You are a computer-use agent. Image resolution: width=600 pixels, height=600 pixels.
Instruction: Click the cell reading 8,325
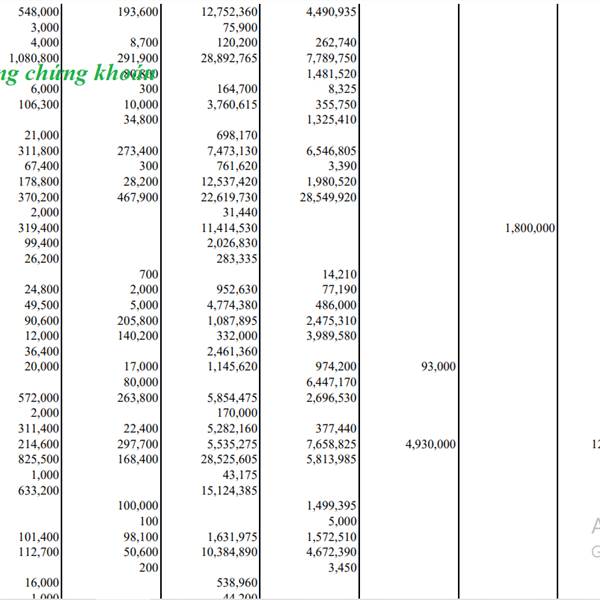coord(342,89)
